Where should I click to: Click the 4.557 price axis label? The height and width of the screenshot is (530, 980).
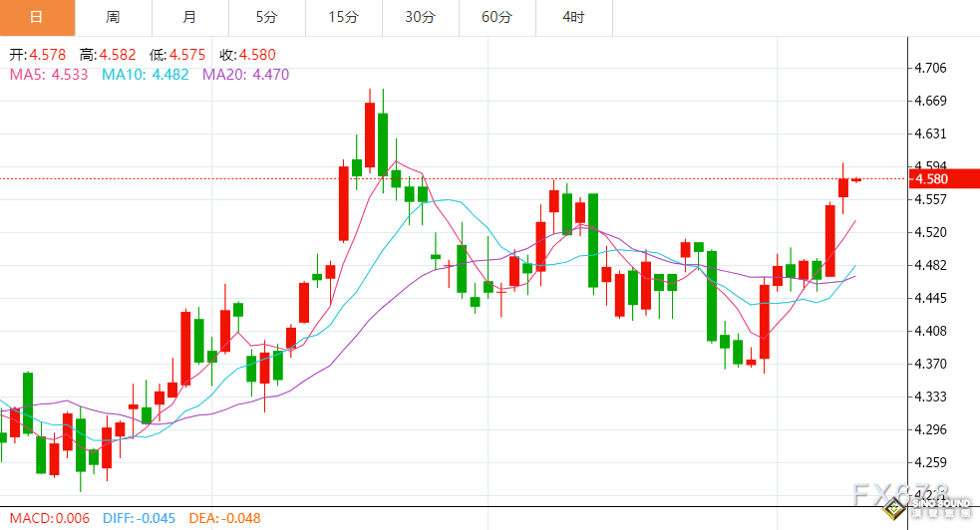[x=930, y=200]
